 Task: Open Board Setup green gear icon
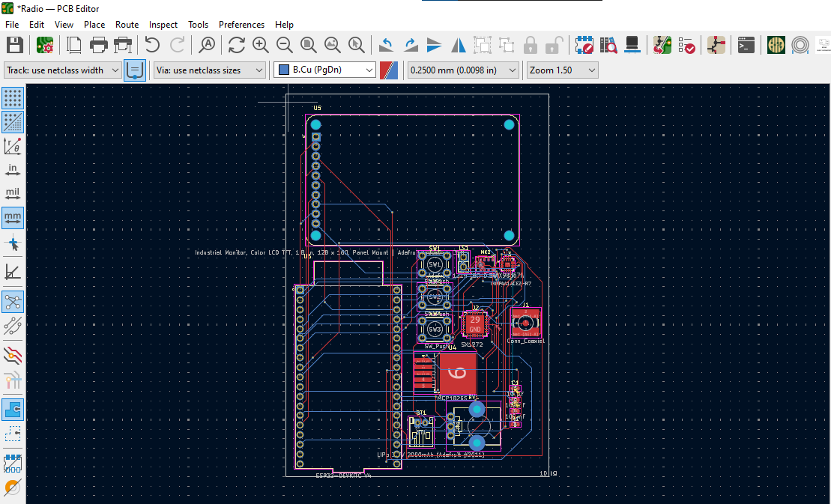coord(45,45)
